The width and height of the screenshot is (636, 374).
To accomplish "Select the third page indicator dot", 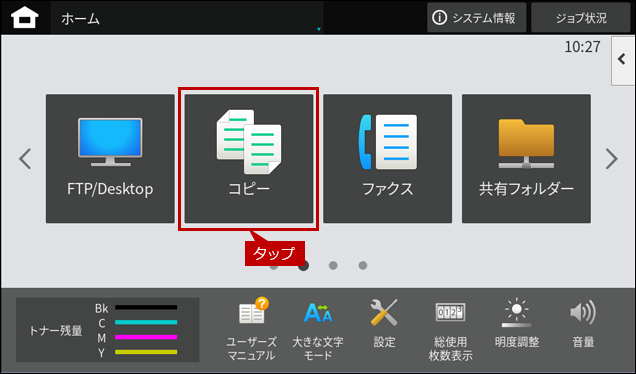I will click(333, 265).
